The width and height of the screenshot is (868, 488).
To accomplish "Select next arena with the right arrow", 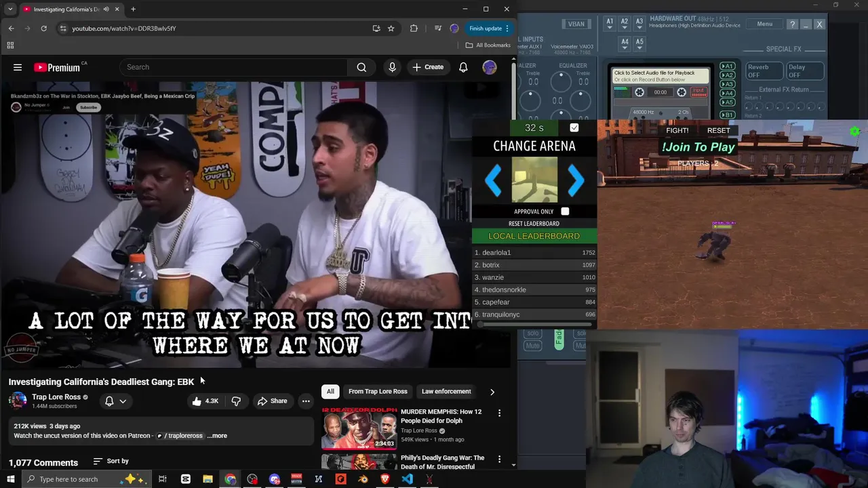I will 575,180.
